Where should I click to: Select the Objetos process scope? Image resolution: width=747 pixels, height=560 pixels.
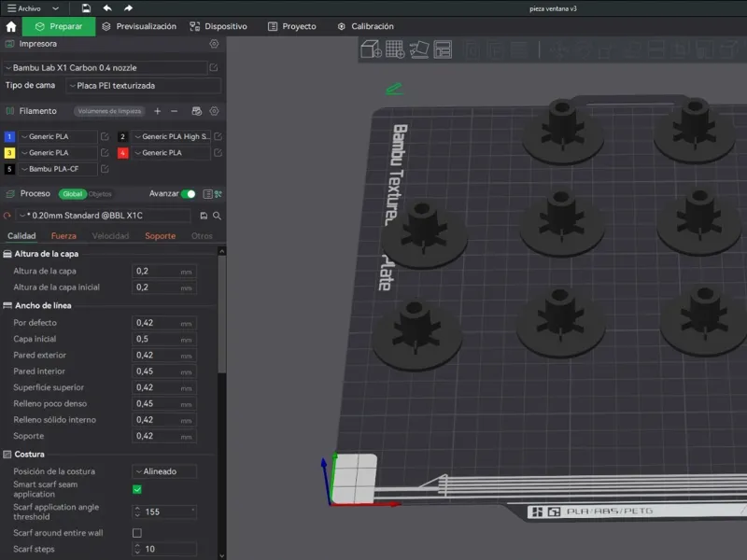coord(100,194)
